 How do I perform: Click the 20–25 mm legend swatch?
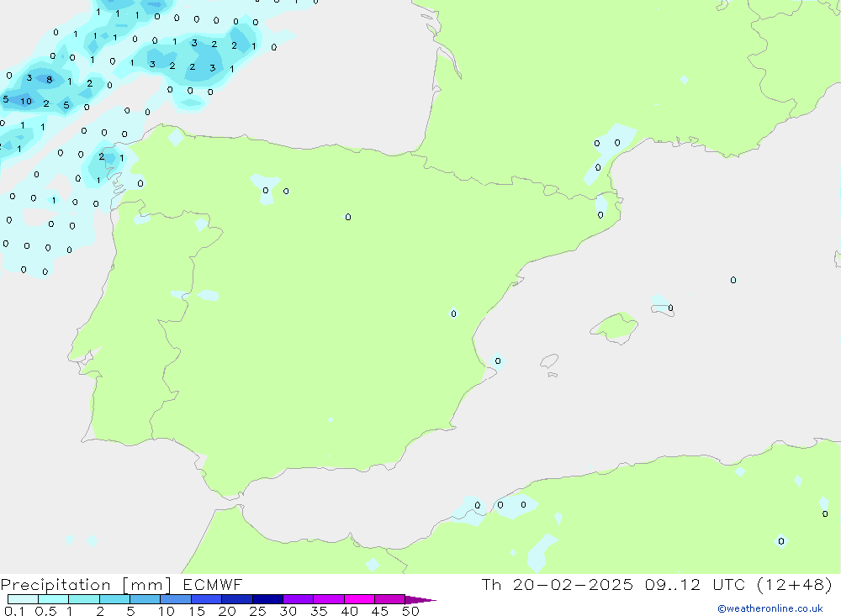coord(236,599)
